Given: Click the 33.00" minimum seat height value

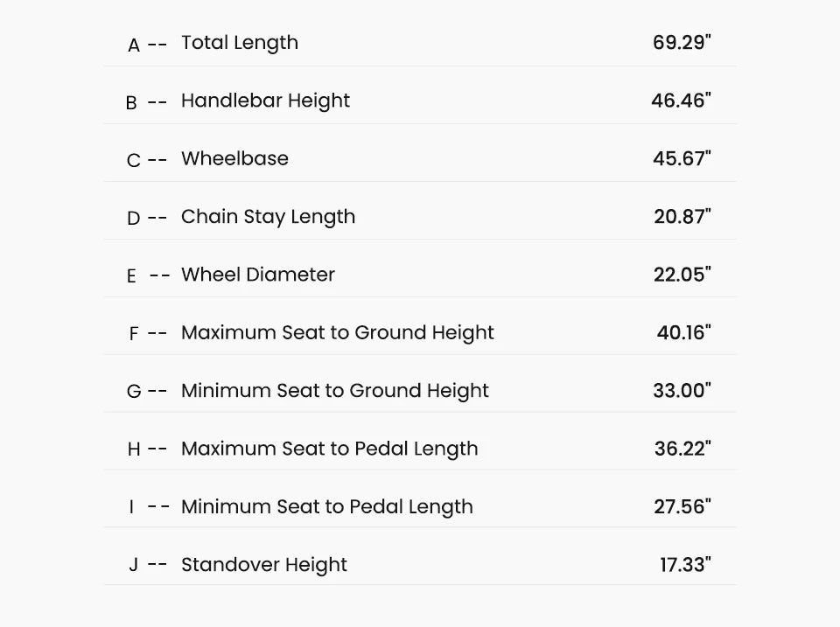Looking at the screenshot, I should pyautogui.click(x=682, y=391).
